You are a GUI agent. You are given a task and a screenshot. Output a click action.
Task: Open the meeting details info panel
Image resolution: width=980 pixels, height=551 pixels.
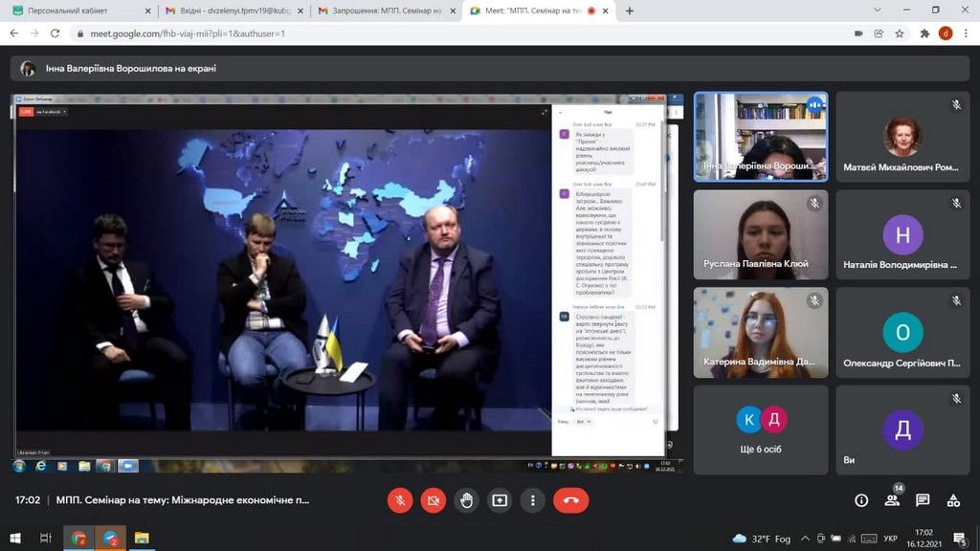tap(861, 500)
